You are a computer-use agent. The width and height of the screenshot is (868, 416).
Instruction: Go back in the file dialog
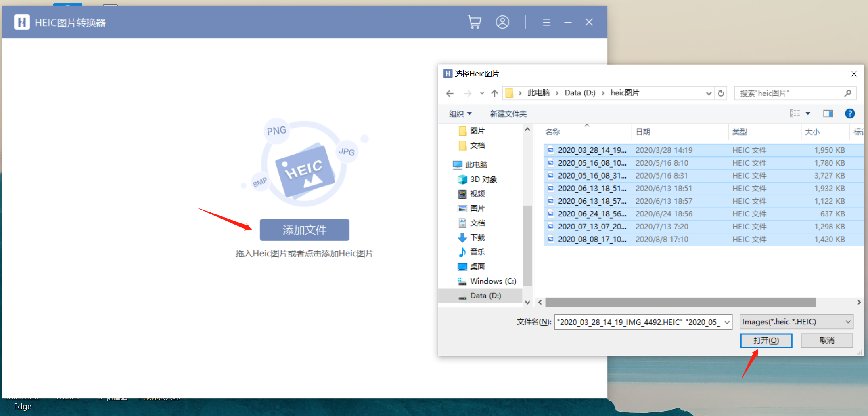450,93
